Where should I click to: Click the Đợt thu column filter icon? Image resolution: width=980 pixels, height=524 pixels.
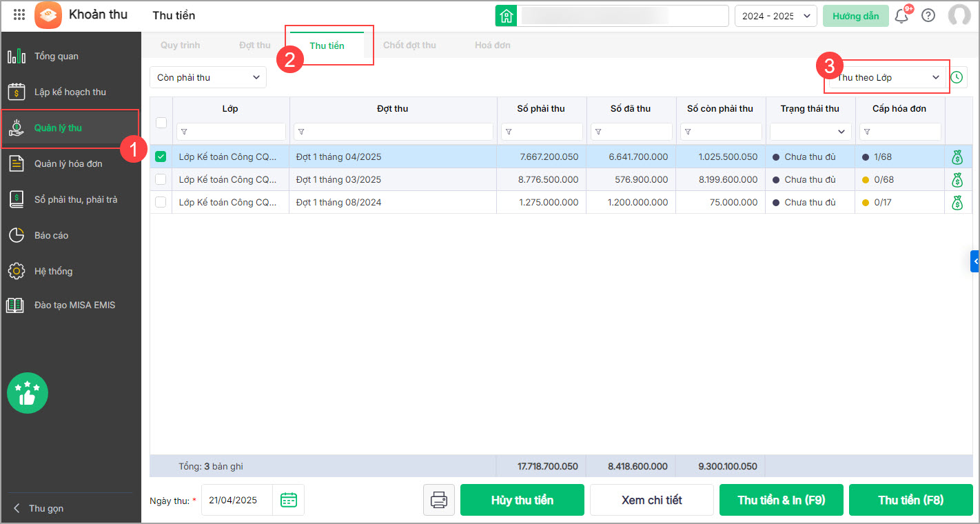point(301,132)
